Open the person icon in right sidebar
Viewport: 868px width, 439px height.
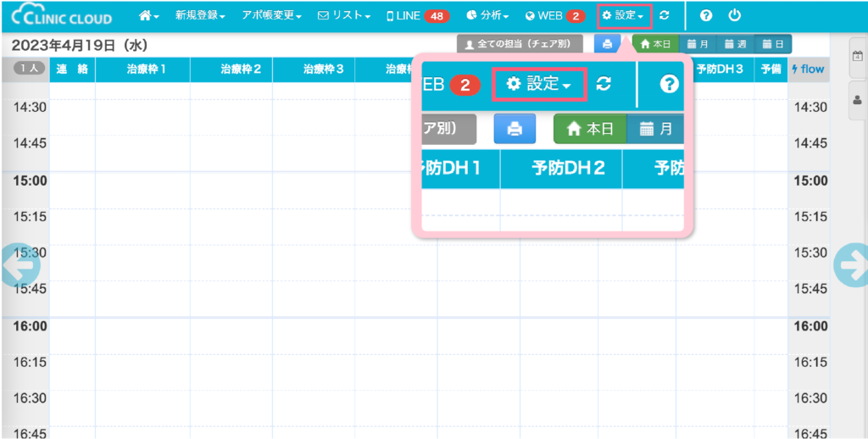point(857,100)
